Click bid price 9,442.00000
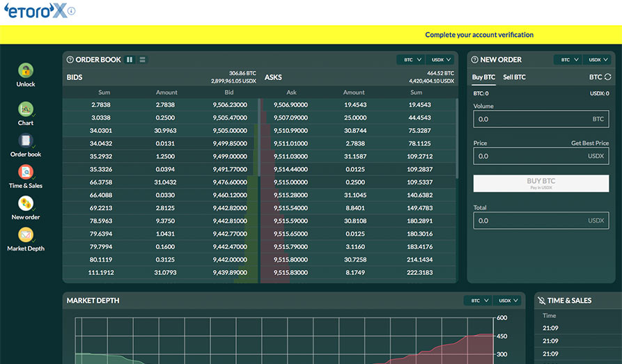622x364 pixels. (x=230, y=260)
